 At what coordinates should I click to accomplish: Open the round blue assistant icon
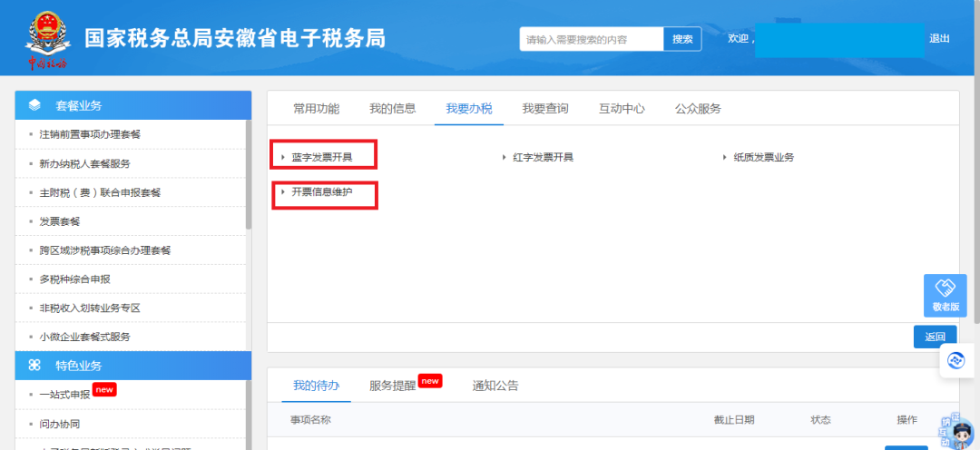[x=955, y=360]
